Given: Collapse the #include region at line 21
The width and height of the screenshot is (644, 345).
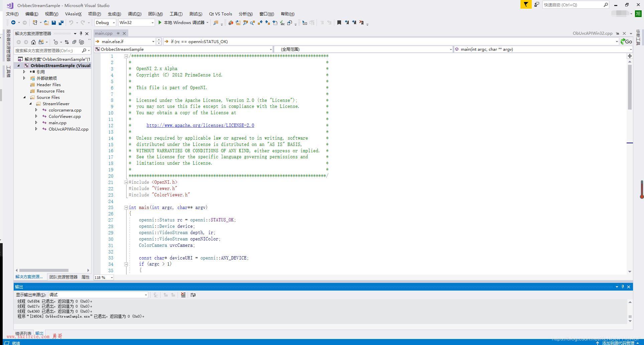Looking at the screenshot, I should pos(126,182).
